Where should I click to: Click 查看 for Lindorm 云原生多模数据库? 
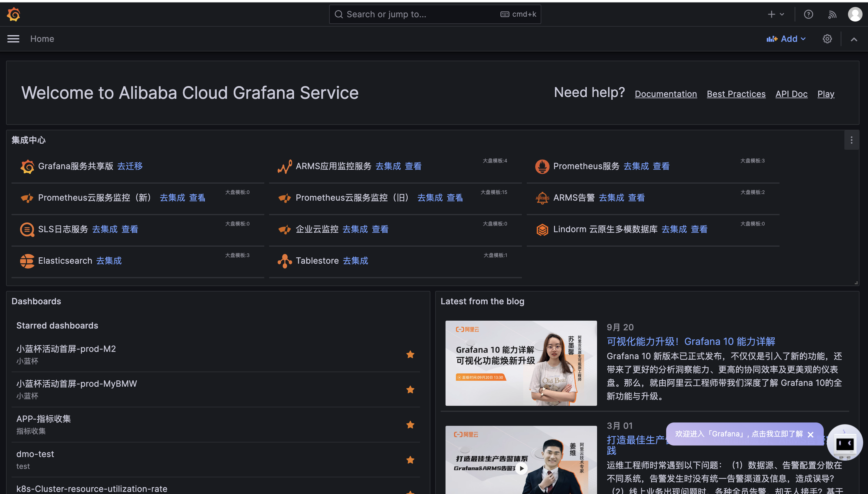[x=699, y=229]
